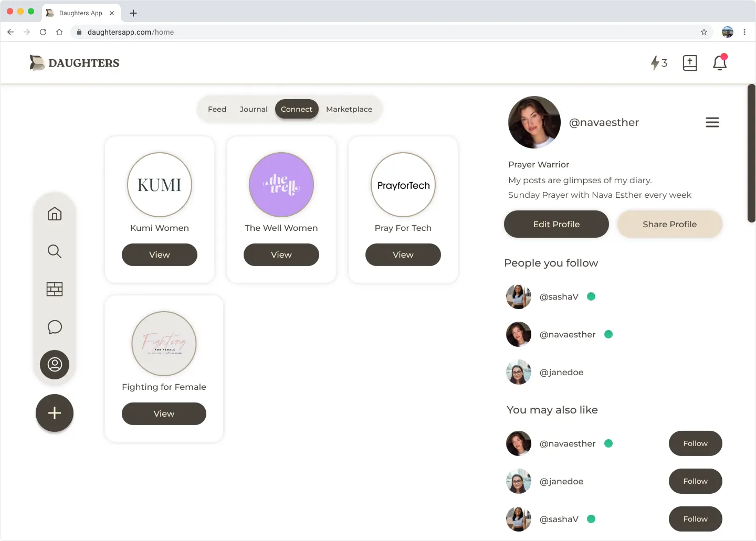Click the search magnifier icon
This screenshot has height=541, width=756.
click(x=55, y=251)
